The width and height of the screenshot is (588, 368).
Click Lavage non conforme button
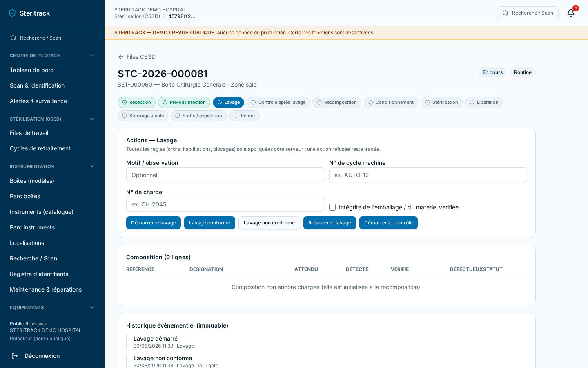tap(269, 223)
